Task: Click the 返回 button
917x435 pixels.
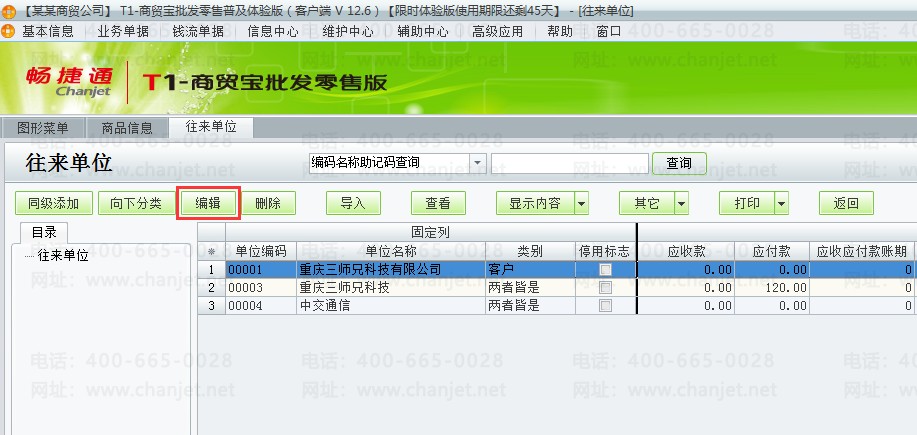Action: point(846,203)
